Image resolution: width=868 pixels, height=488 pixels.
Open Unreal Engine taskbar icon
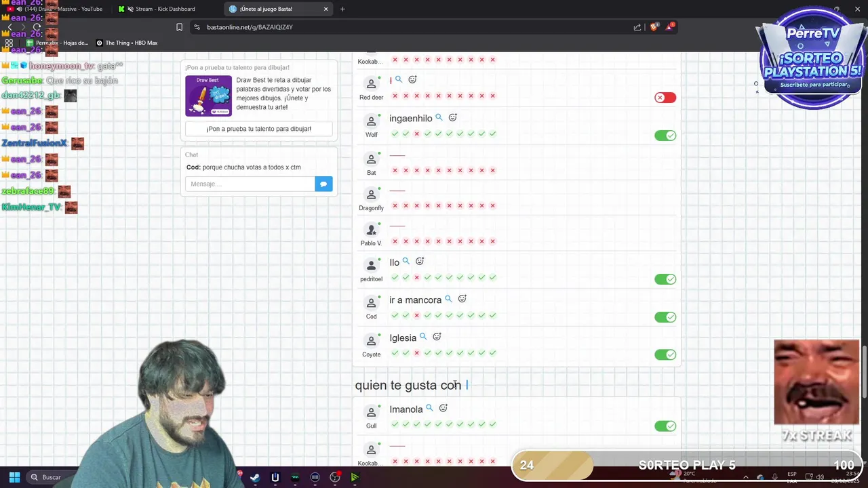275,477
